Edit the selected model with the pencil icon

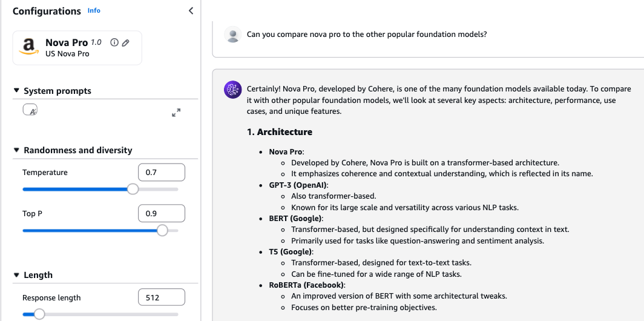coord(126,43)
